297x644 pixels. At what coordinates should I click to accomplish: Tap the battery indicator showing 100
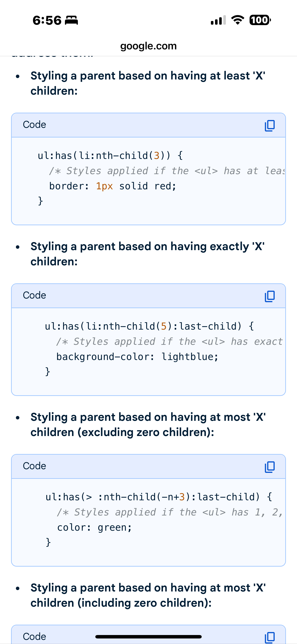click(260, 20)
